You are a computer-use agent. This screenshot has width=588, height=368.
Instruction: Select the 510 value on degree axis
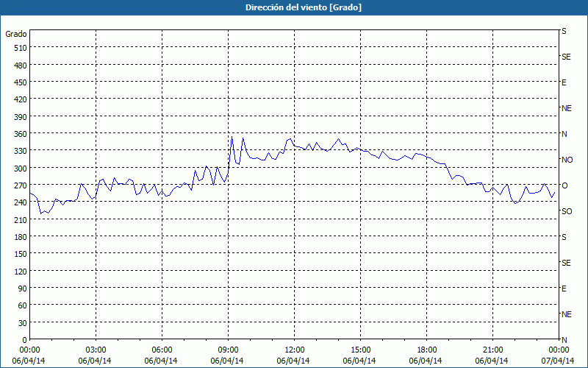(x=21, y=48)
